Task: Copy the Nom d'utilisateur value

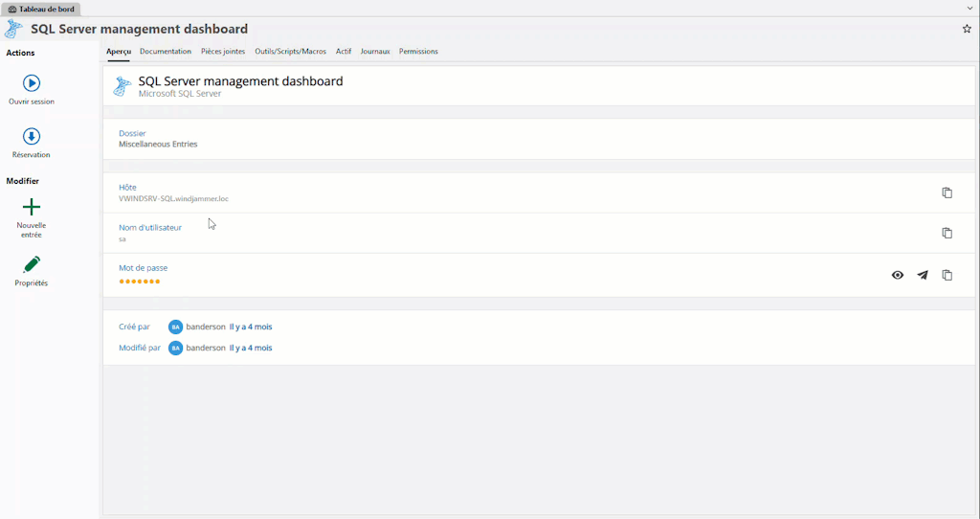Action: pos(947,233)
